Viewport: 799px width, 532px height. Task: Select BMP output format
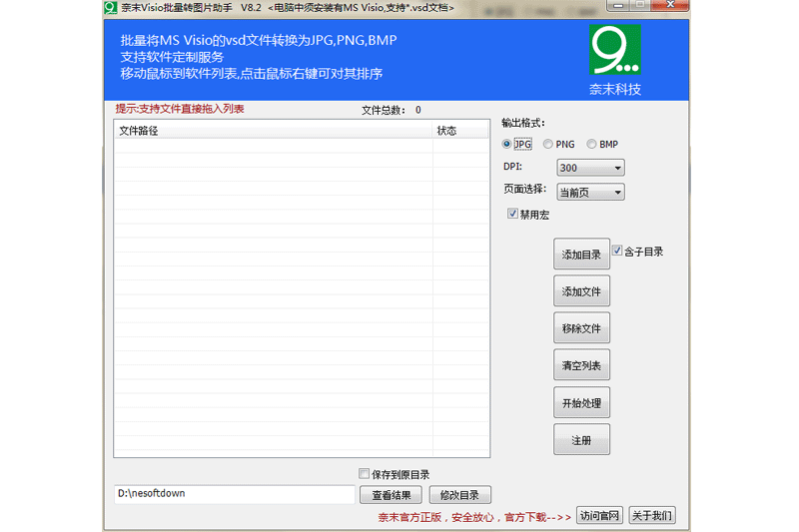click(592, 144)
